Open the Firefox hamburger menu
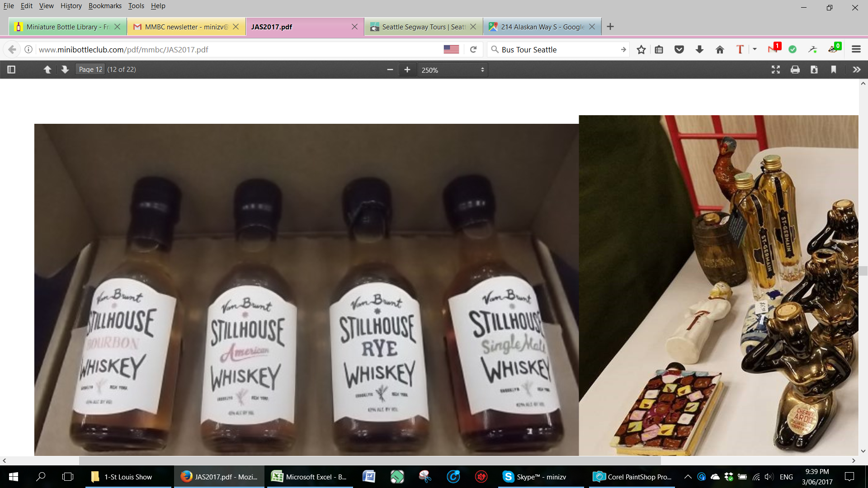The image size is (868, 488). [856, 49]
